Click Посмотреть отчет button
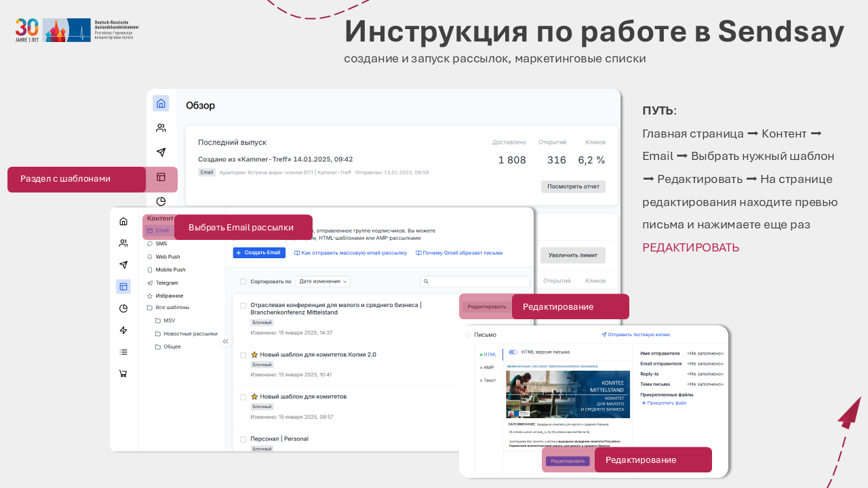The height and width of the screenshot is (488, 868). pos(573,186)
